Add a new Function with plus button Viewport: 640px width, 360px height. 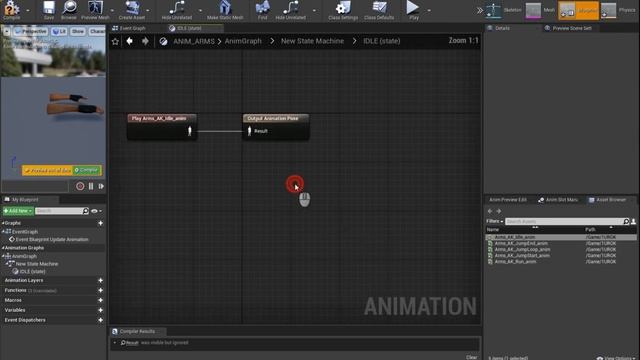[x=100, y=290]
